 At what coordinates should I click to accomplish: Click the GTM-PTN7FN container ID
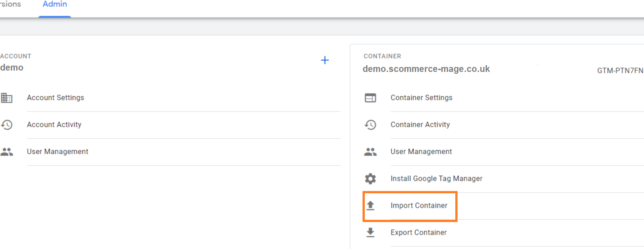click(620, 71)
